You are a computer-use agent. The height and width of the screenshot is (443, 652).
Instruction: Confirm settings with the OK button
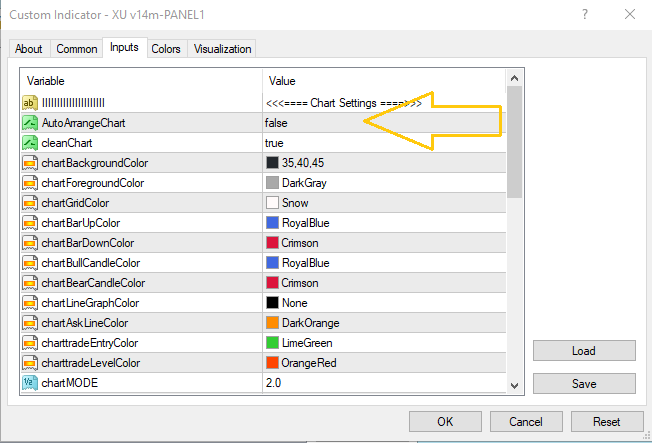pyautogui.click(x=445, y=422)
